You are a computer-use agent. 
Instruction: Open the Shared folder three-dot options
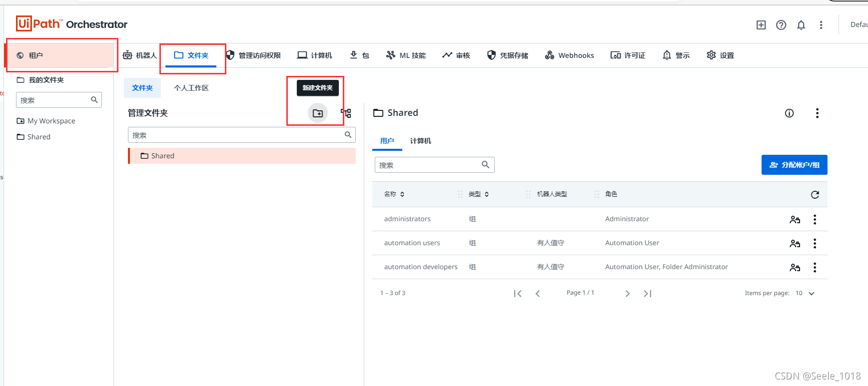pos(818,113)
